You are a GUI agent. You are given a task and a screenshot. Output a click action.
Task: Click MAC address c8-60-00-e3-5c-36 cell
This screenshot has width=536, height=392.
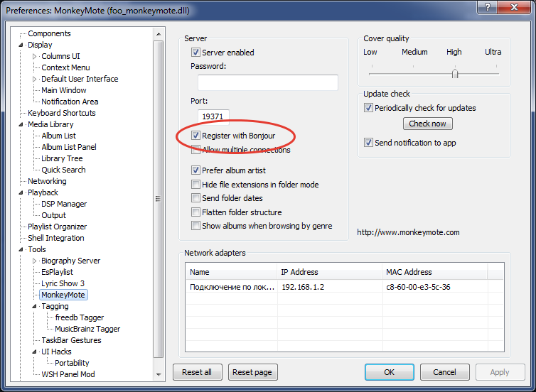point(418,287)
